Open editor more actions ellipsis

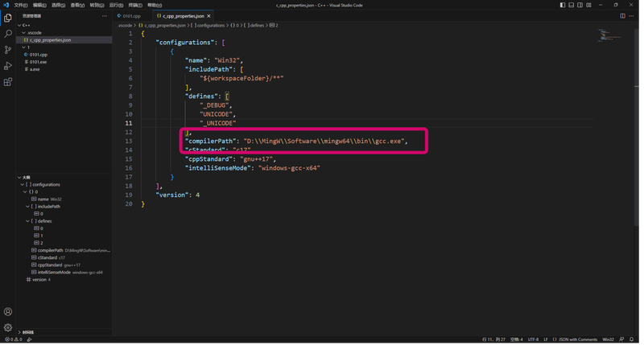[x=631, y=16]
